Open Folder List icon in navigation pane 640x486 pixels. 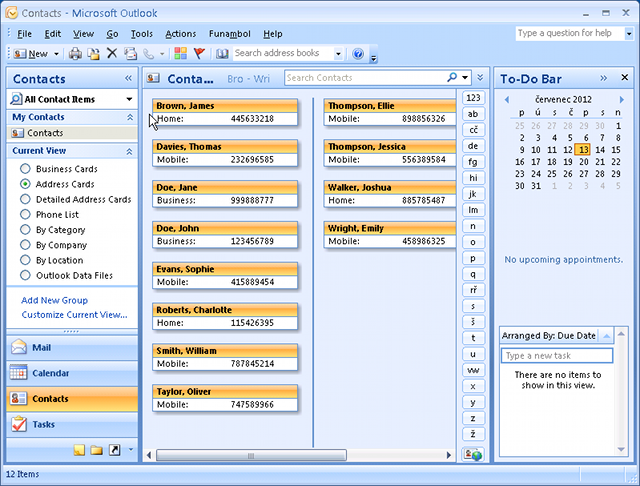click(97, 450)
